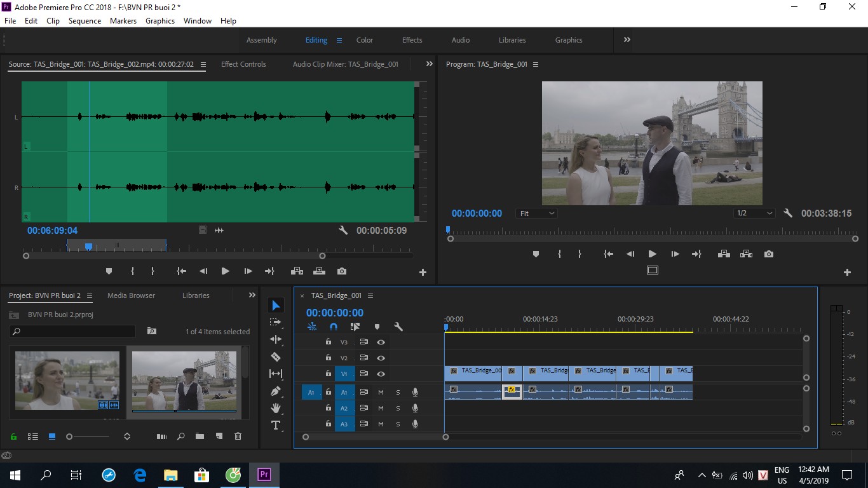Click the Program monitor playhead scrubber
This screenshot has width=868, height=488.
click(447, 230)
